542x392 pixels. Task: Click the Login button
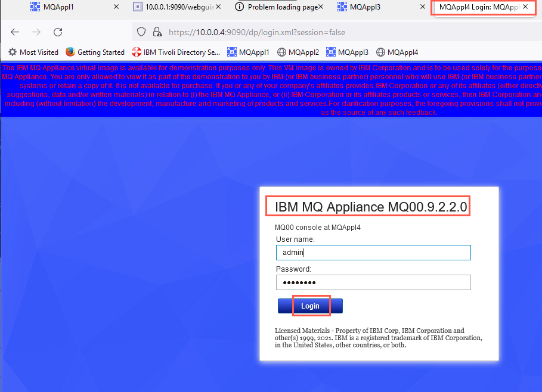310,306
